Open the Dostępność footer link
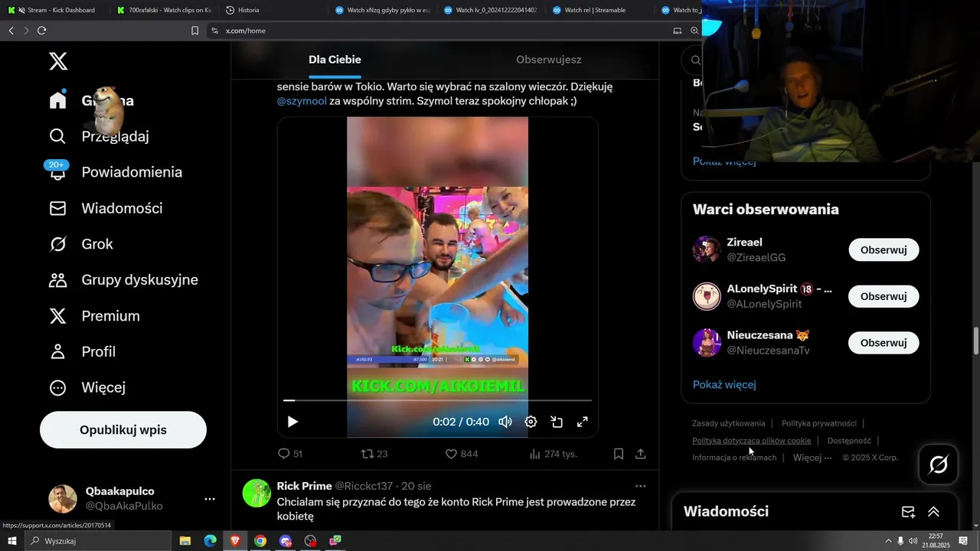This screenshot has width=980, height=551. pos(849,441)
